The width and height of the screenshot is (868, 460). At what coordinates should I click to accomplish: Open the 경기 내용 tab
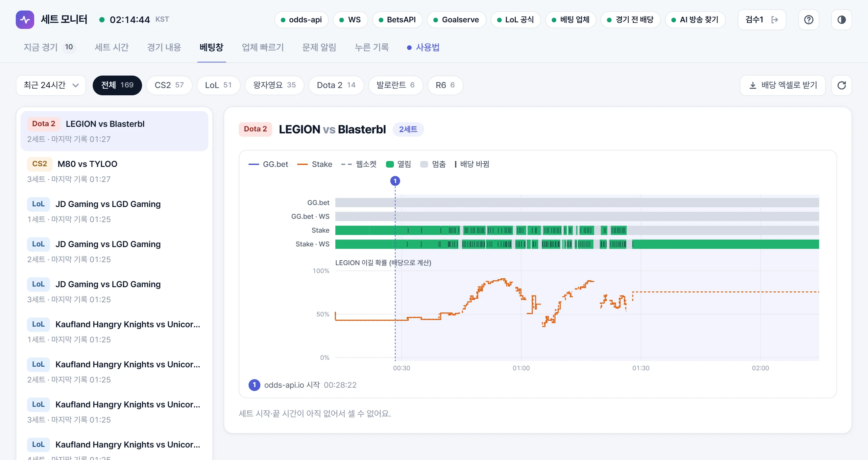point(164,47)
